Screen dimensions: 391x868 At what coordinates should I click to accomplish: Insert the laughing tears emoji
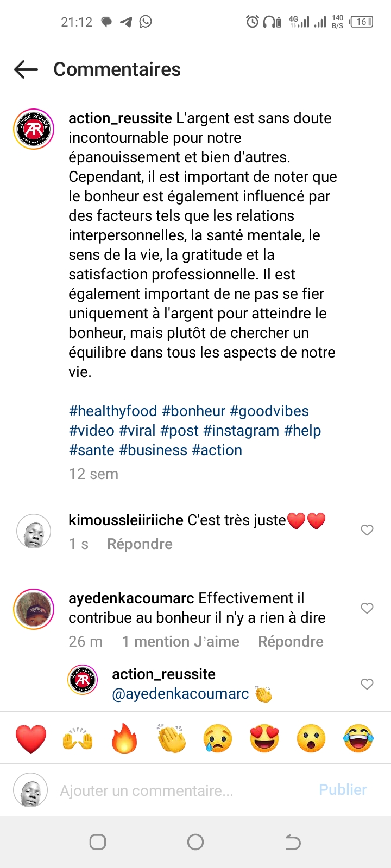coord(358,738)
